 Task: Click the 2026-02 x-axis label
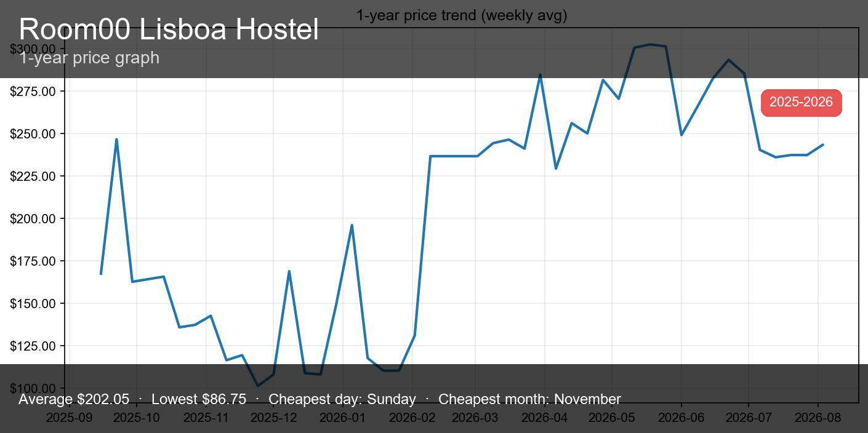[412, 418]
